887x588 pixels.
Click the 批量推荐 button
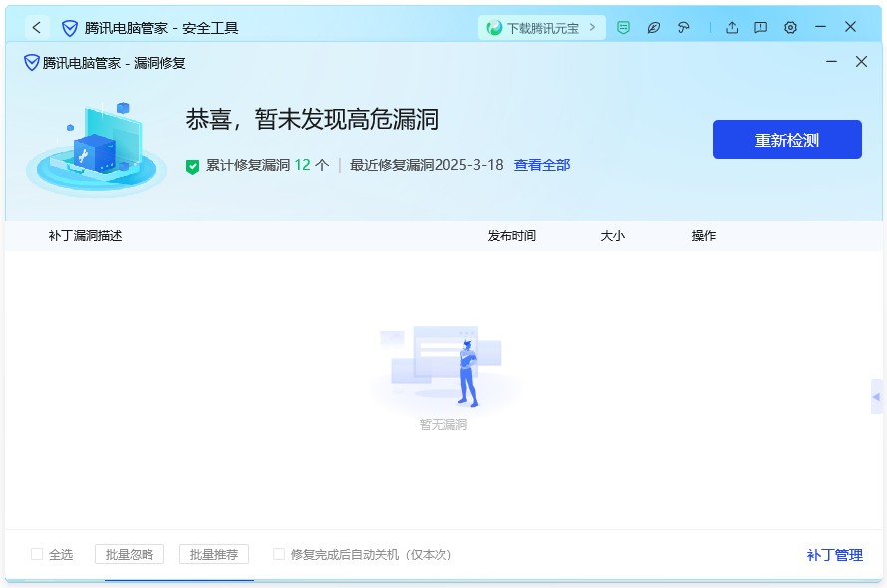point(214,554)
